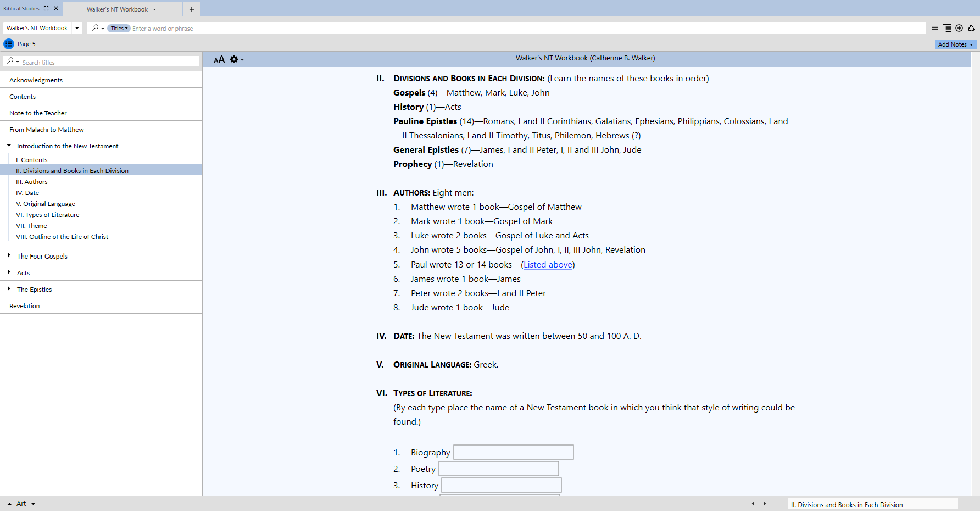Click the Biblical Studies panel label
Screen dimensions: 980x512
(x=21, y=8)
